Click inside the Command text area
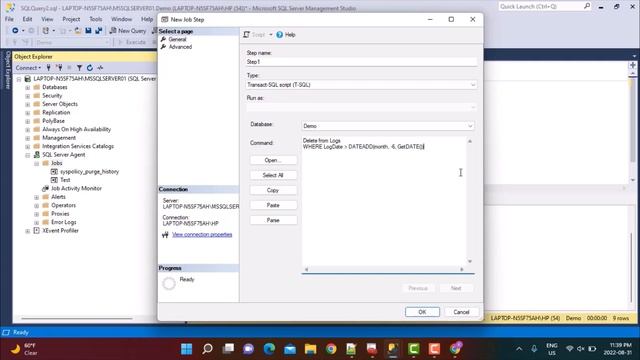Screen dimensions: 640x360 (x=384, y=202)
